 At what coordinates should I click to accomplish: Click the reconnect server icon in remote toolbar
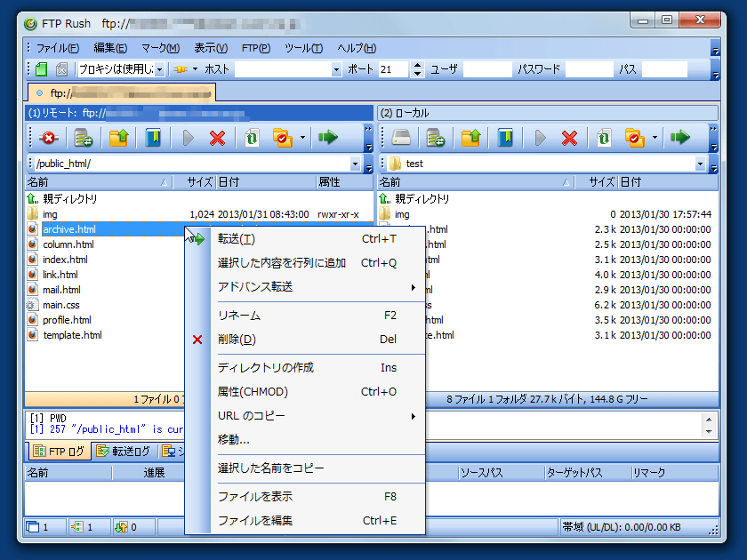coord(84,138)
